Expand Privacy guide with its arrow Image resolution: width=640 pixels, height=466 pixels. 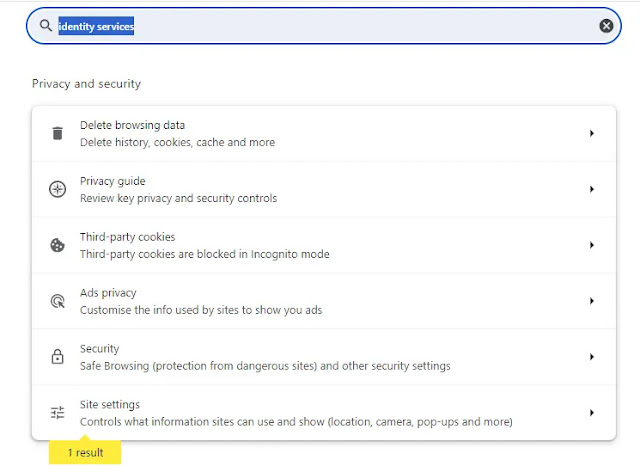[592, 189]
